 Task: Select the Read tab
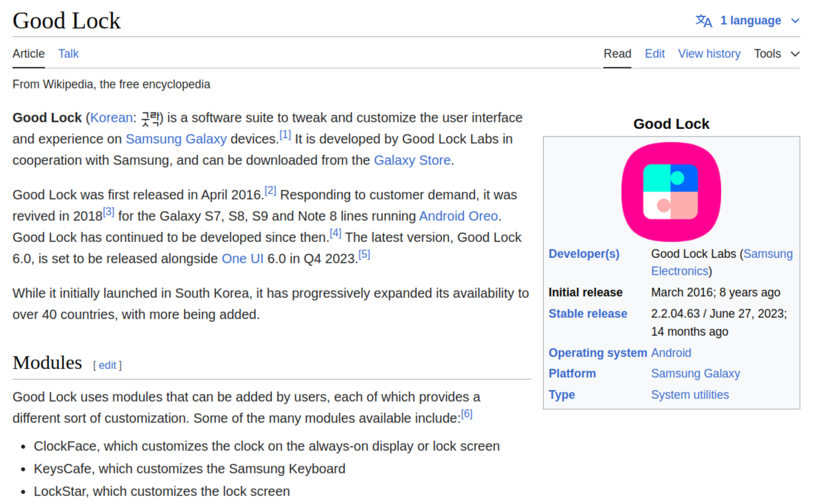tap(618, 54)
